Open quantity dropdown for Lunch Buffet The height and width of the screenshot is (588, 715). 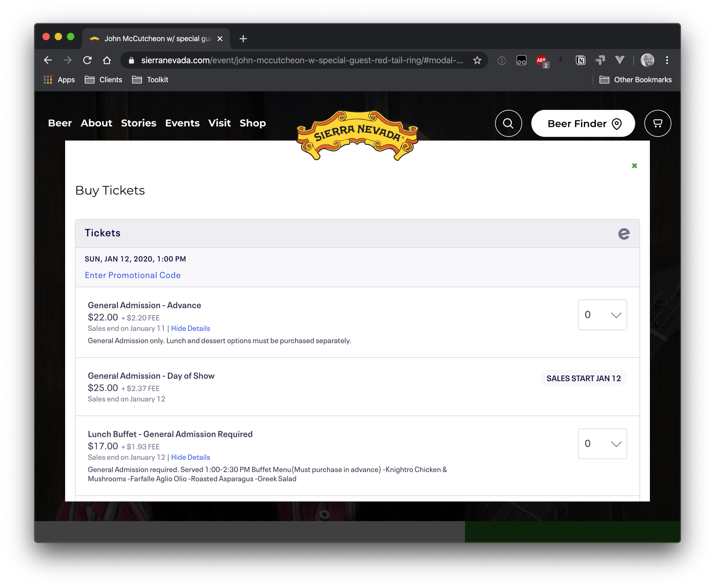[602, 444]
